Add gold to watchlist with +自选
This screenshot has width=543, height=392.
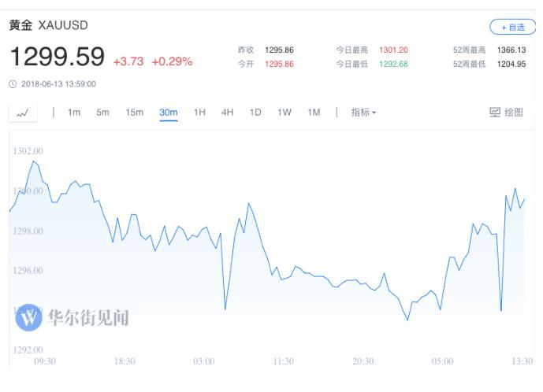[x=512, y=28]
